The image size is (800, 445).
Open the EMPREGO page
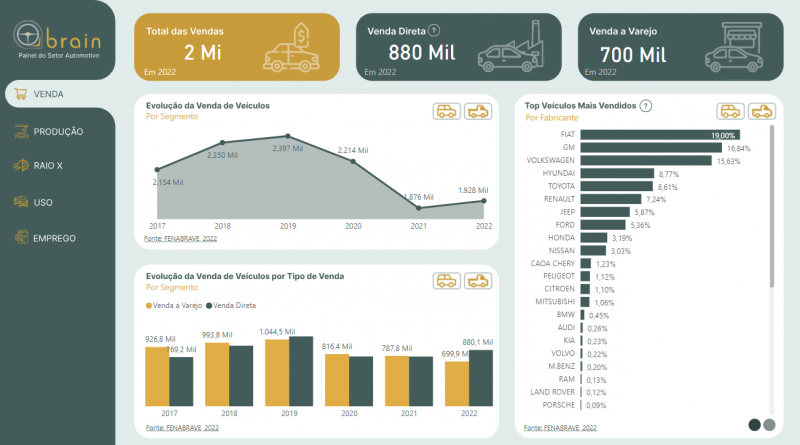pos(54,238)
